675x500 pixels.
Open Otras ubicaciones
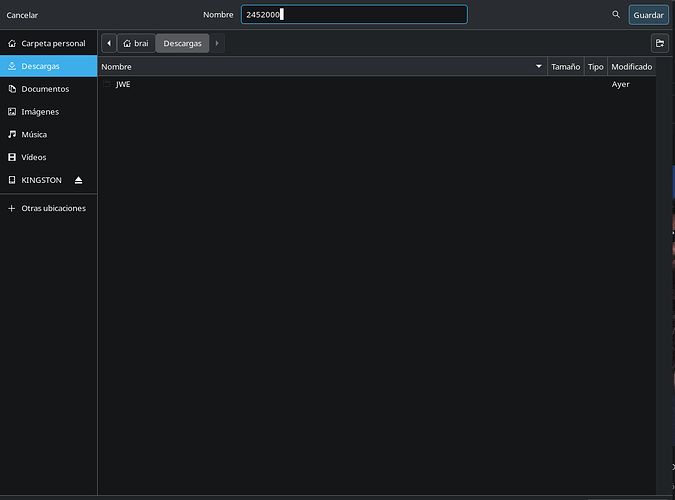pos(53,208)
